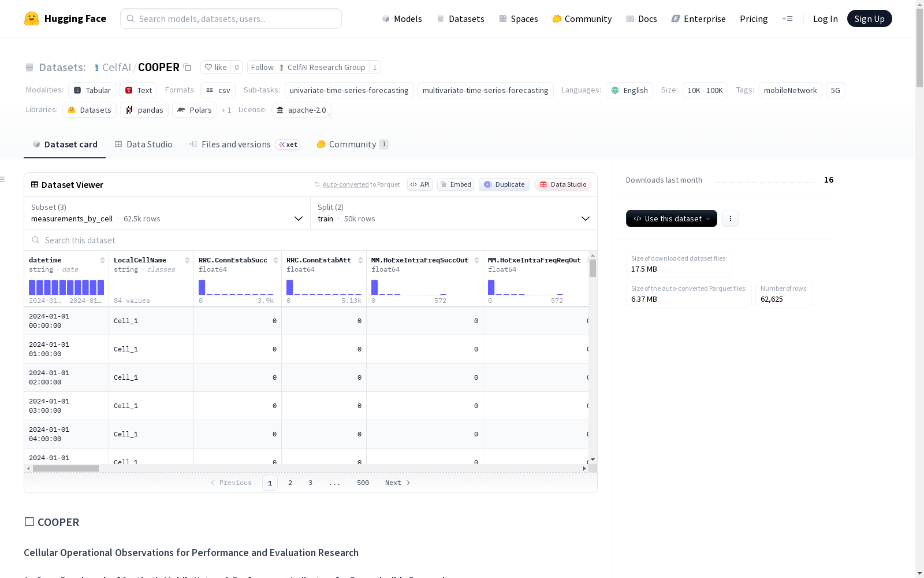This screenshot has width=924, height=578.
Task: Open the left sidebar table-of-contents icon
Action: [x=3, y=179]
